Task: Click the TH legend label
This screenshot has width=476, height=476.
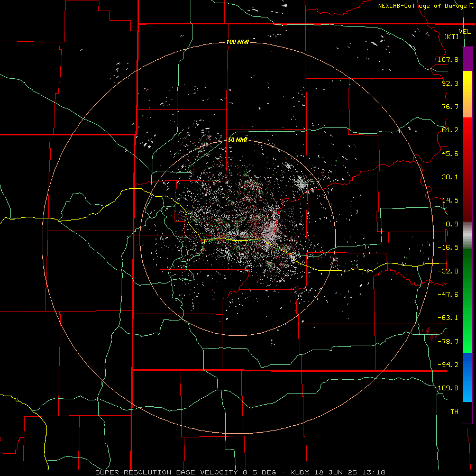Action: click(x=454, y=412)
